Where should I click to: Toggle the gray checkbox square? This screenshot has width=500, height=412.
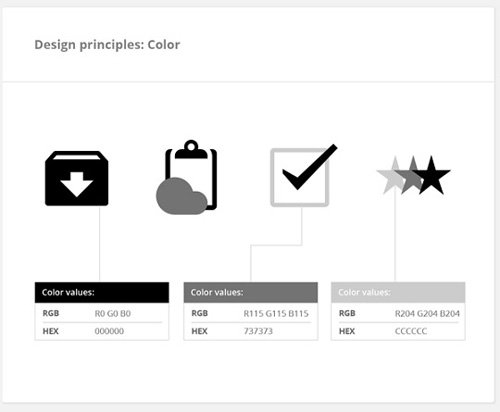point(300,177)
